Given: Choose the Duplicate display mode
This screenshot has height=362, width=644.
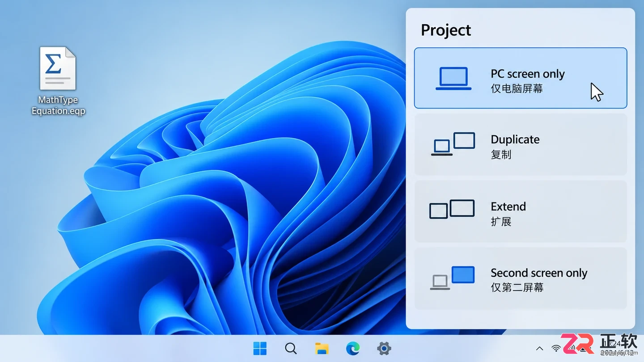Looking at the screenshot, I should pos(521,144).
